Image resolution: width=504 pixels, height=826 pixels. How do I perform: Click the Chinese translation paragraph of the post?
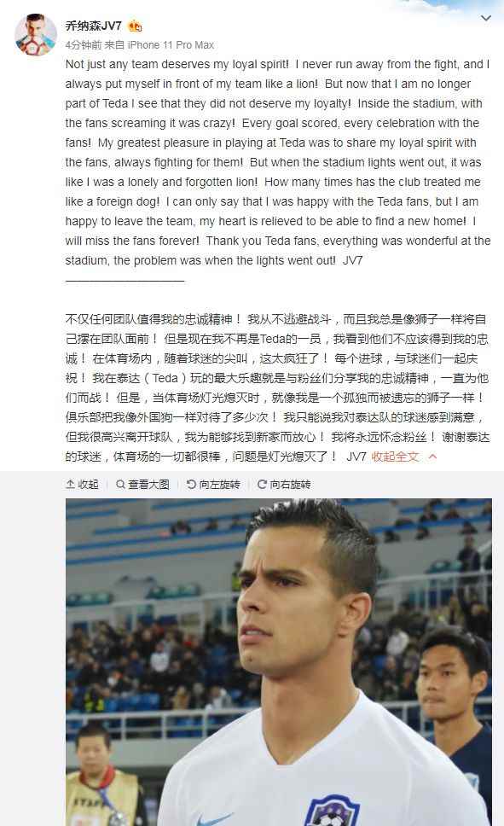277,387
